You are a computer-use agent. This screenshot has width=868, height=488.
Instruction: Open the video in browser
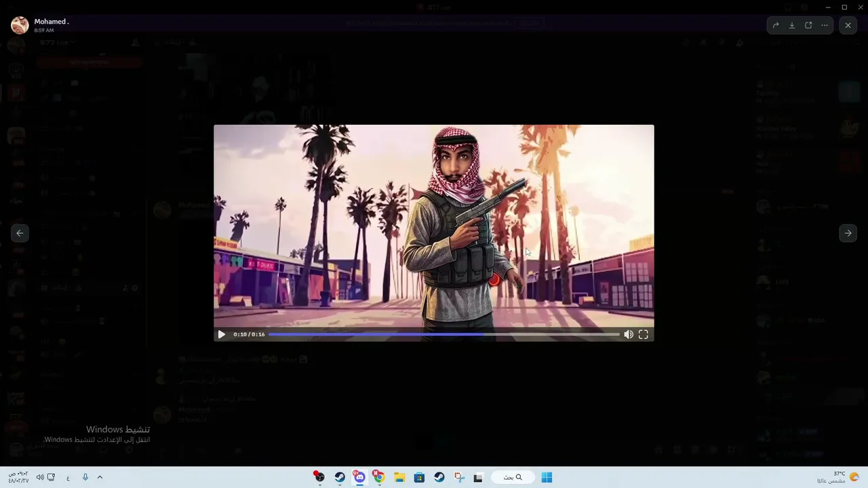tap(808, 25)
